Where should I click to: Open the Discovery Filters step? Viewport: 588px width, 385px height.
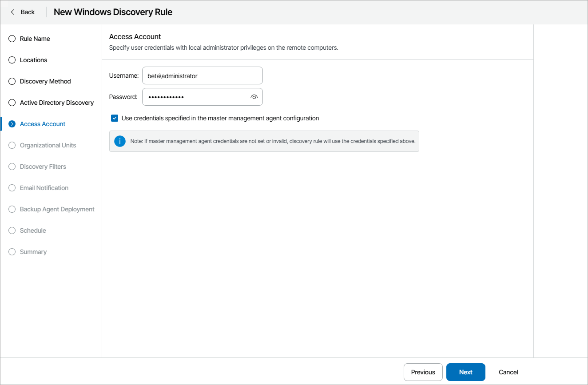point(12,167)
